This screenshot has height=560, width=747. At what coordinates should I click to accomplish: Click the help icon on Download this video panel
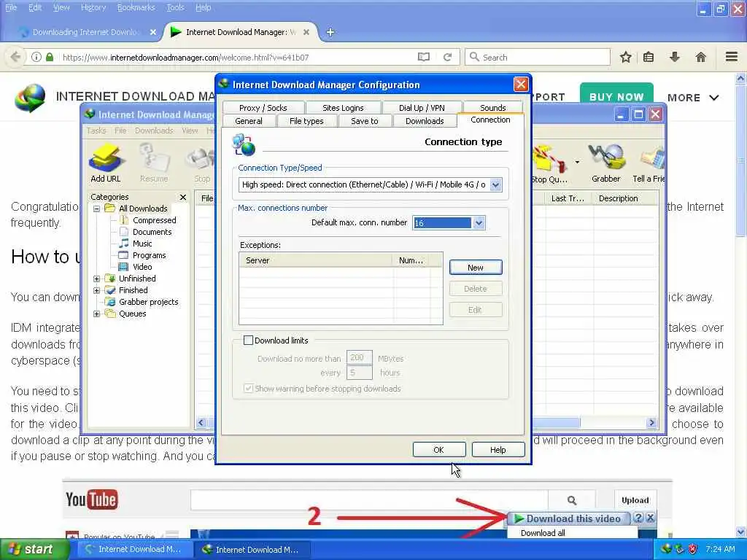point(639,518)
